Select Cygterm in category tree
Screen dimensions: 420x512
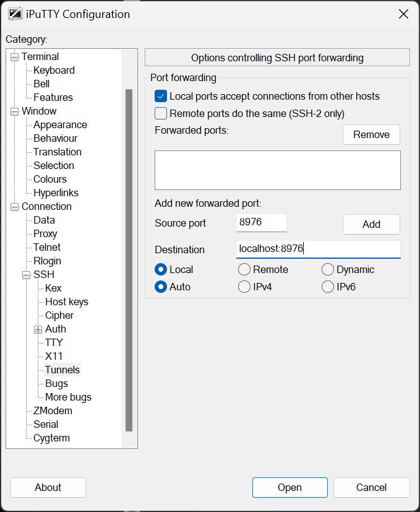51,438
